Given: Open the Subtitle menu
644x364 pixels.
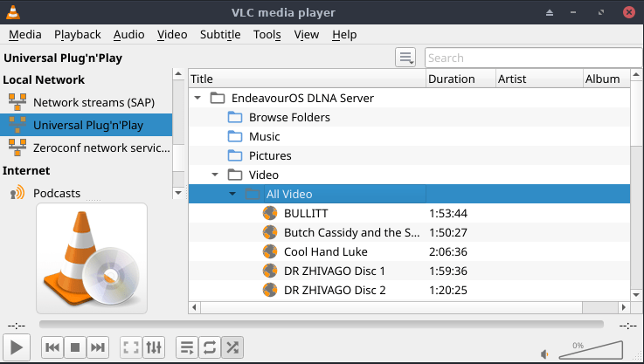Looking at the screenshot, I should [220, 34].
